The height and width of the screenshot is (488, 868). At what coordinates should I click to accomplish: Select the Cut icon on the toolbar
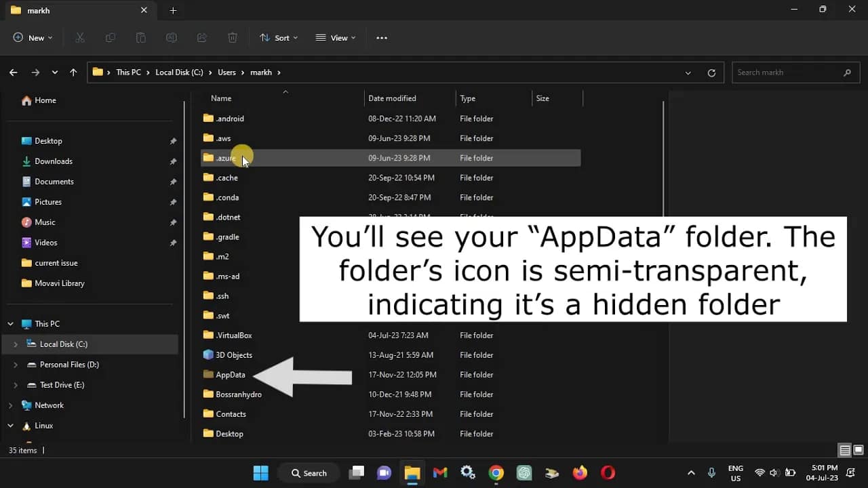pos(79,37)
